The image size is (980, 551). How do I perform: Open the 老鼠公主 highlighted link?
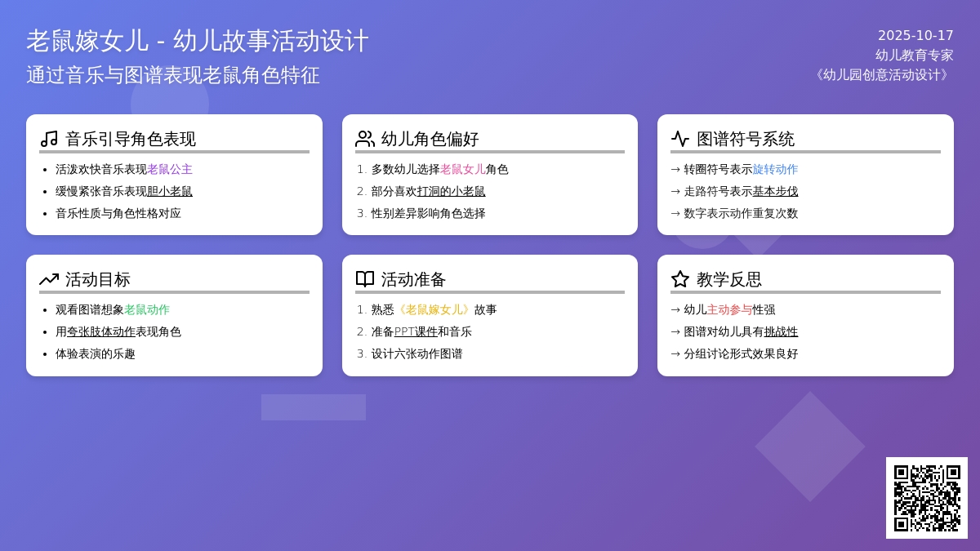pos(170,169)
